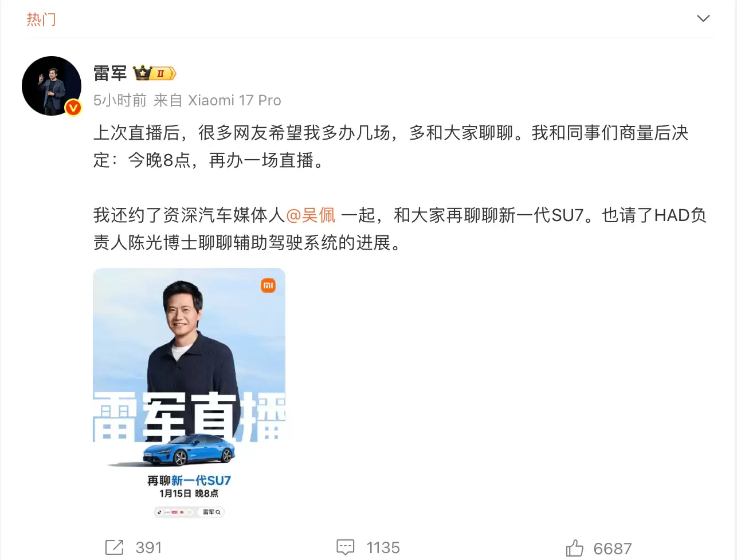
Task: Click the comment count 1135
Action: (x=383, y=548)
